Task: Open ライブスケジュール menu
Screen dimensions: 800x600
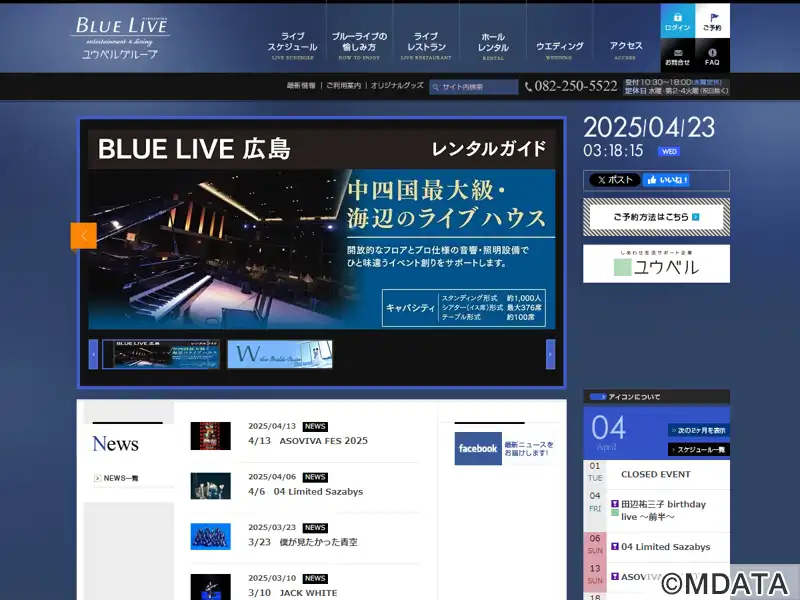Action: [x=292, y=47]
